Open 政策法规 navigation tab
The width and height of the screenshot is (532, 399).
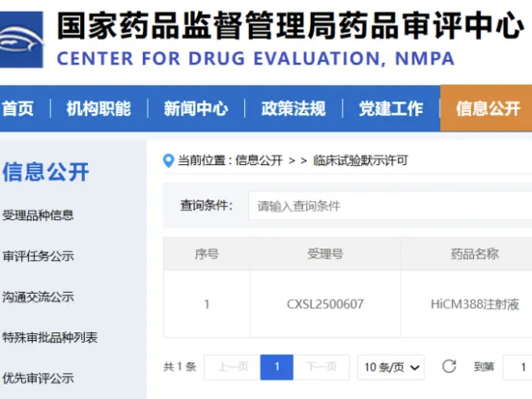point(294,108)
